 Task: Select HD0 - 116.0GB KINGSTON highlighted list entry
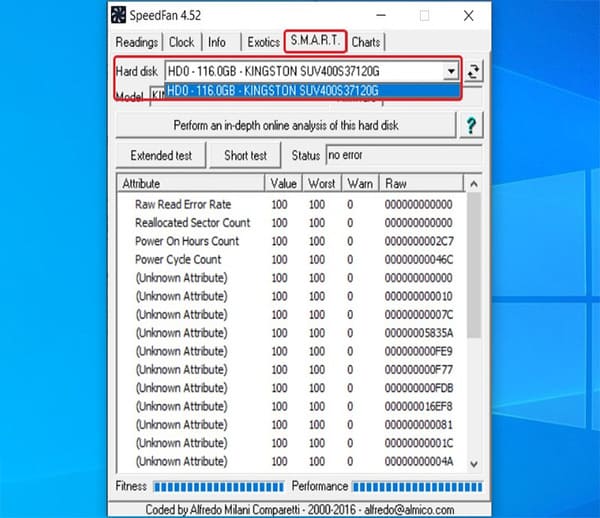312,91
